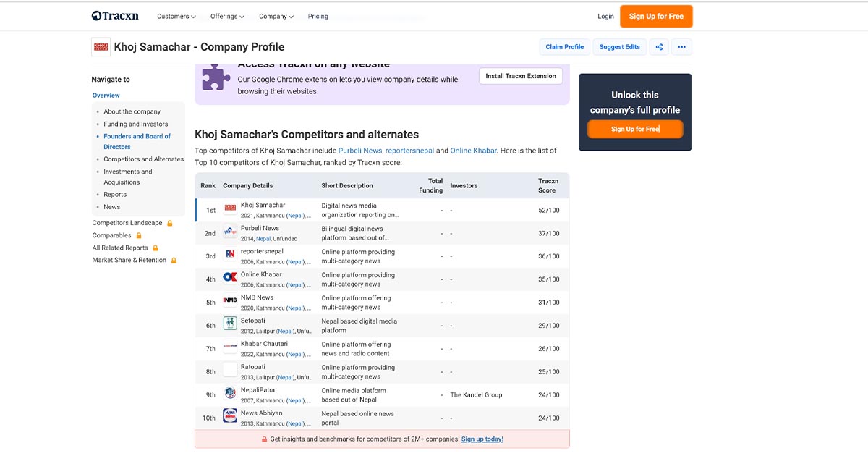868x456 pixels.
Task: Click the purple puzzle piece extension icon
Action: pyautogui.click(x=216, y=77)
